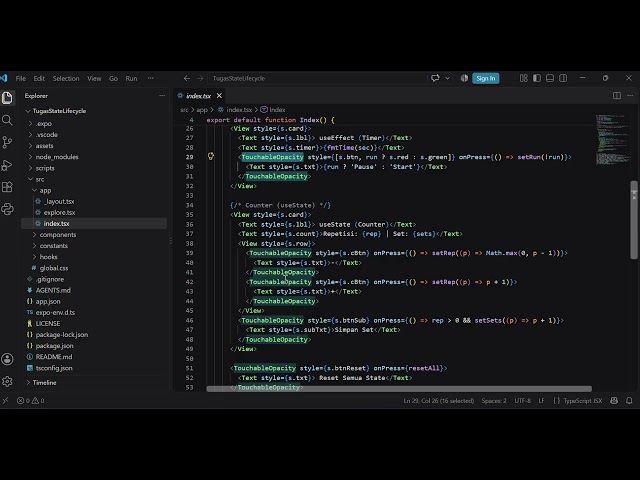Change encoding via UTF-8 status item

[522, 401]
